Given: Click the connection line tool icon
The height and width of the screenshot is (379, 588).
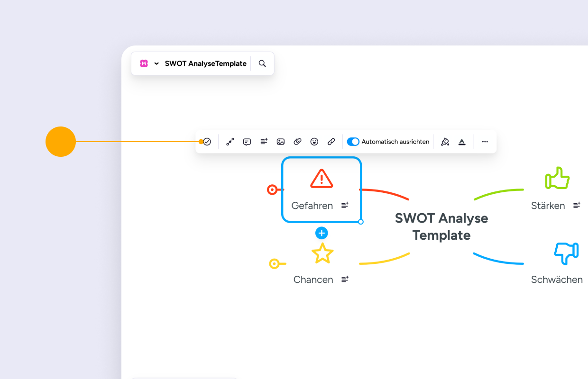Looking at the screenshot, I should pos(230,142).
